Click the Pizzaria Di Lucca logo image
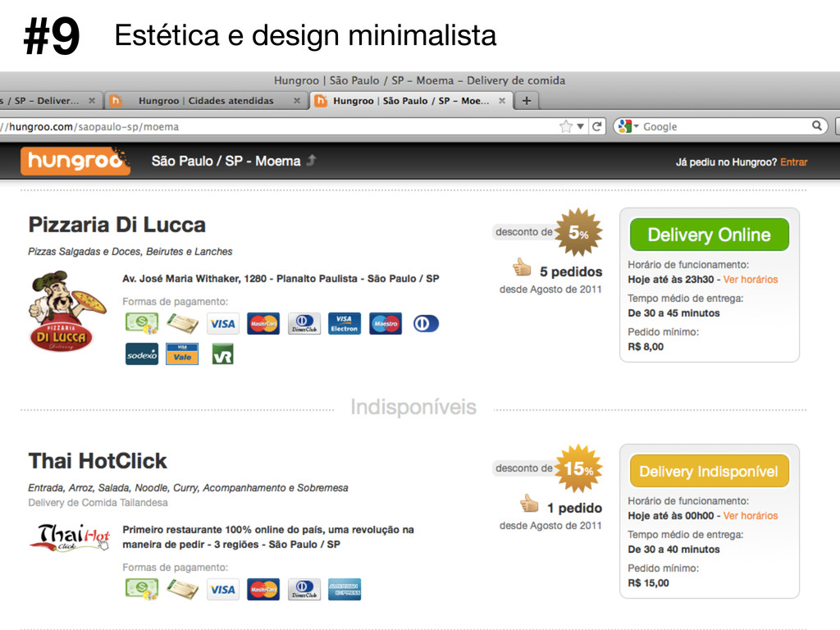Viewport: 840px width, 630px height. (x=67, y=312)
